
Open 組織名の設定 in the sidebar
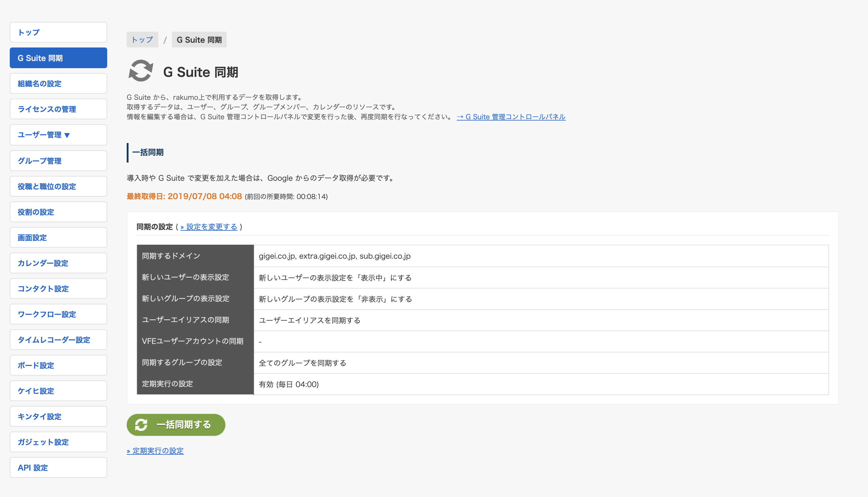(58, 84)
